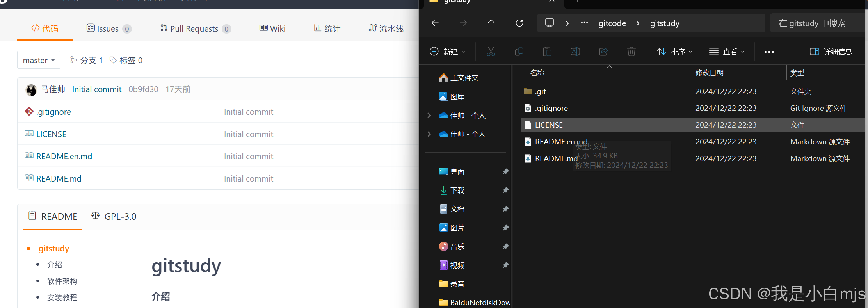Image resolution: width=868 pixels, height=308 pixels.
Task: Open the 排序 sort dropdown
Action: tap(675, 52)
